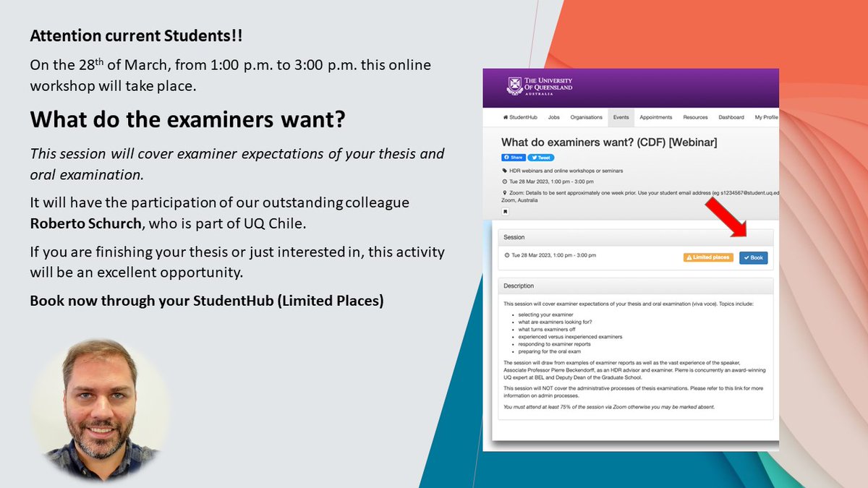
Task: Select the Events tab
Action: coord(621,117)
